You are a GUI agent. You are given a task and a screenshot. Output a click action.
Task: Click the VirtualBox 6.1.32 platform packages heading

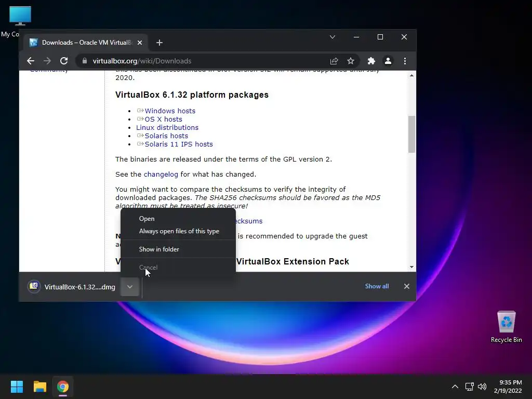192,95
